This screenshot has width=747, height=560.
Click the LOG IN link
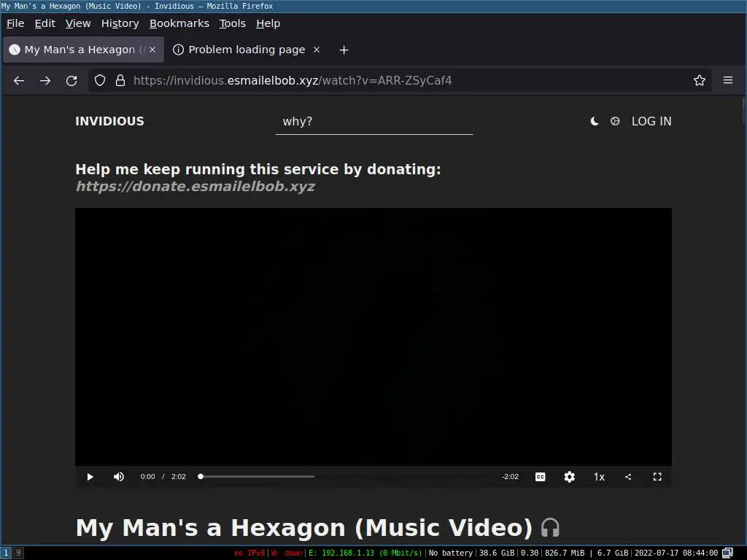pos(651,122)
